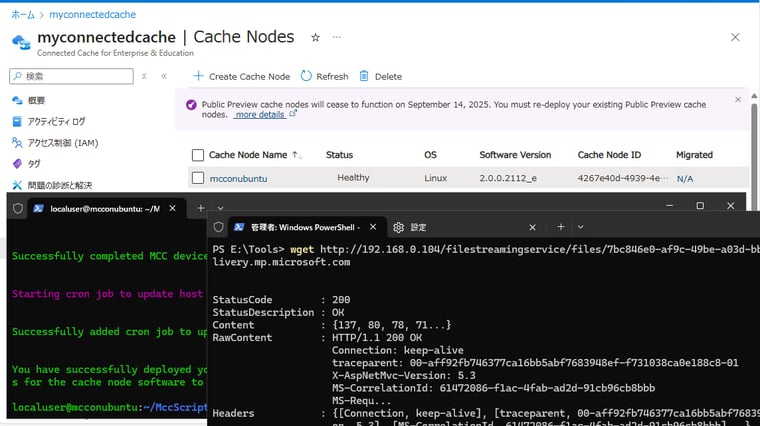760x426 pixels.
Task: Open the 概要 overview menu item
Action: [36, 100]
